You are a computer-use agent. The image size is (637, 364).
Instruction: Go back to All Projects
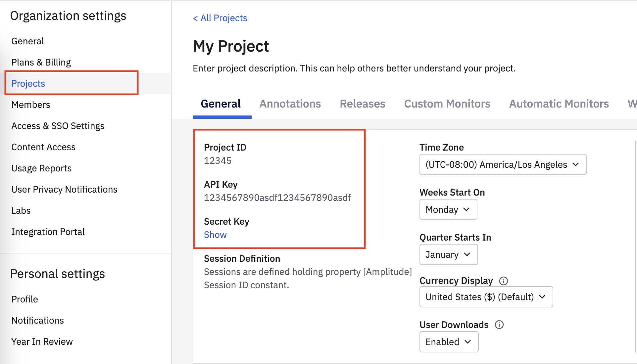[220, 18]
